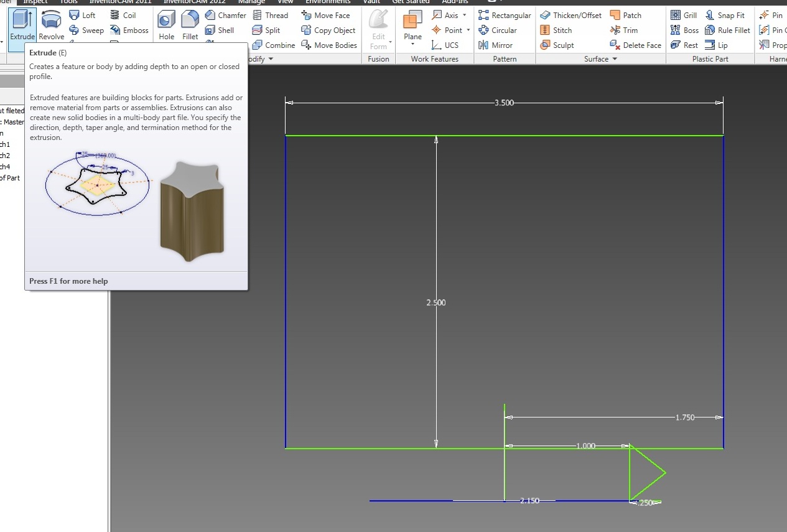Select the 2.500 height dimension

coord(435,302)
